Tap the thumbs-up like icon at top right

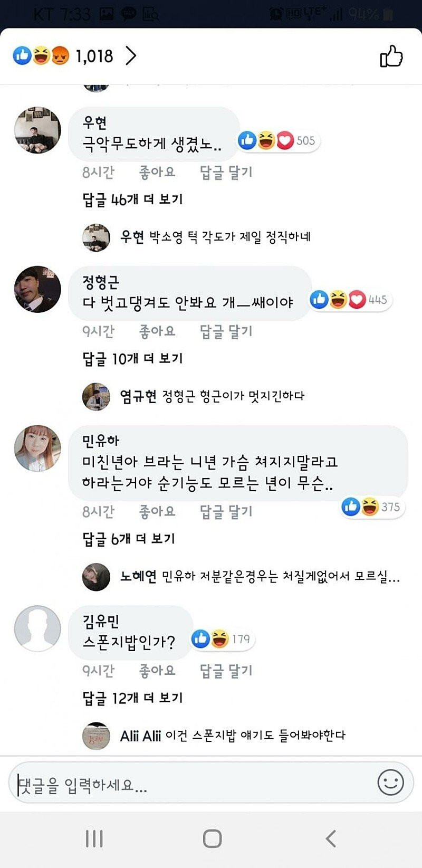pyautogui.click(x=391, y=56)
